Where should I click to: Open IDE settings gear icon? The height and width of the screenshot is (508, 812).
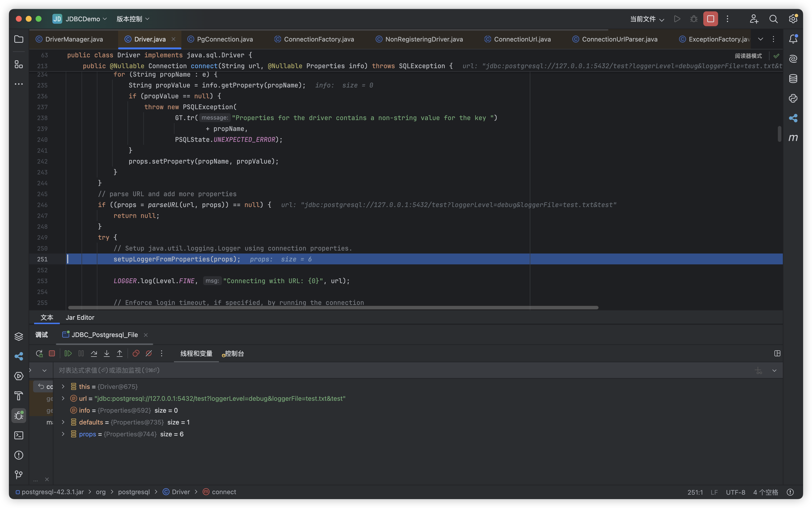793,19
